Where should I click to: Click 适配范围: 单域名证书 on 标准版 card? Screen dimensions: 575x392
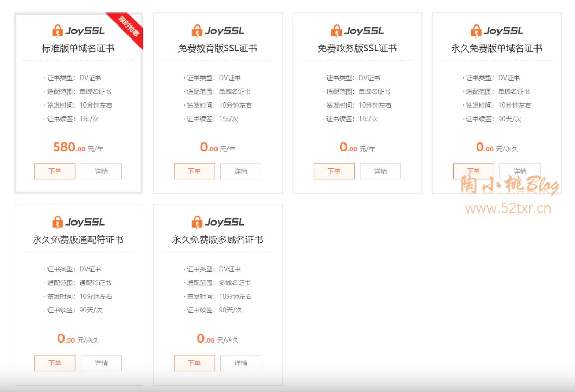pyautogui.click(x=78, y=92)
